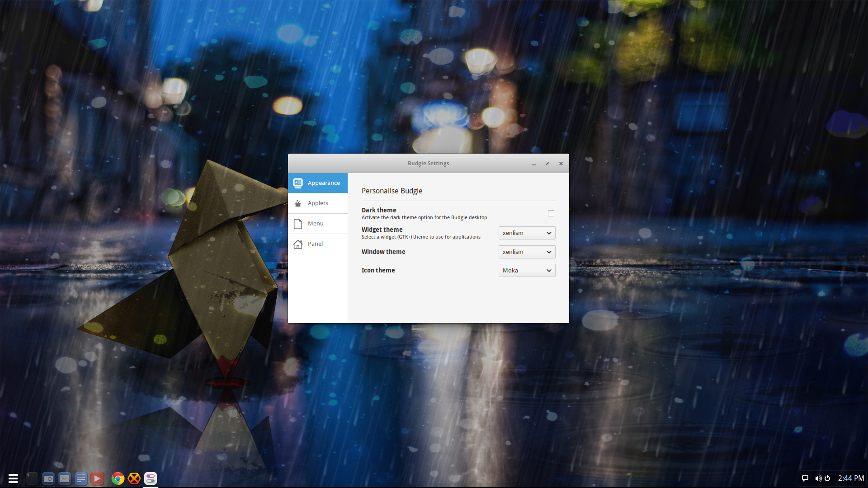
Task: Click the Window theme label
Action: 383,252
